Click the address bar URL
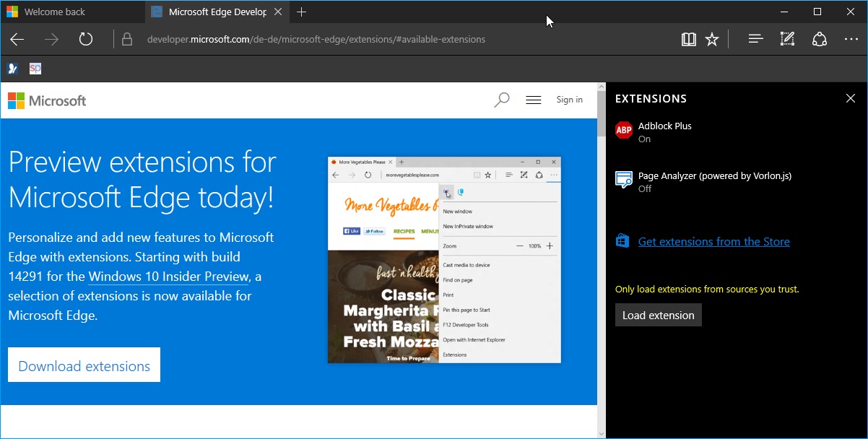868x439 pixels. [x=316, y=39]
